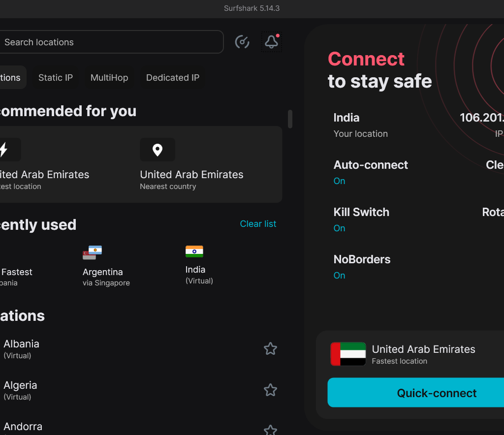The height and width of the screenshot is (435, 504).
Task: Click the map pin nearest country icon
Action: [157, 150]
